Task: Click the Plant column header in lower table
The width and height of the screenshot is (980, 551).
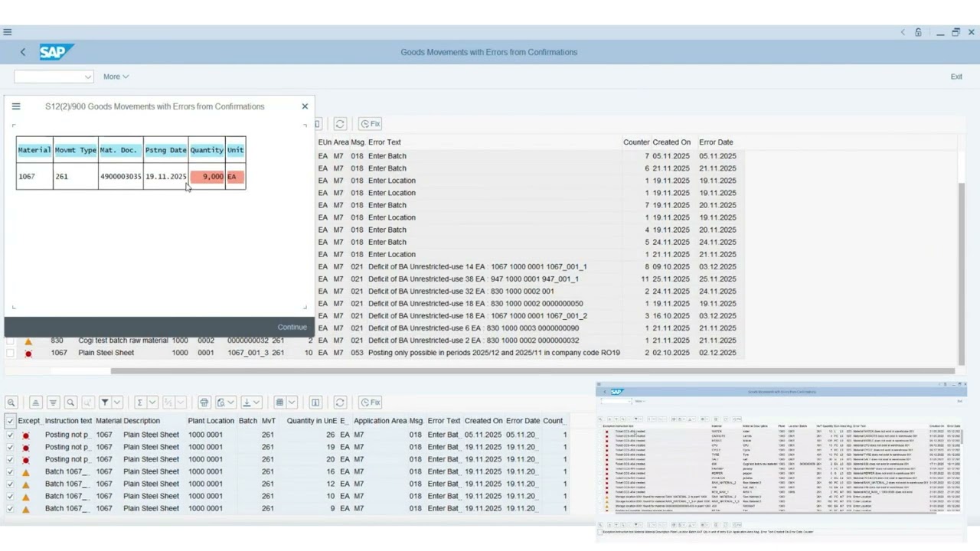Action: pyautogui.click(x=199, y=421)
